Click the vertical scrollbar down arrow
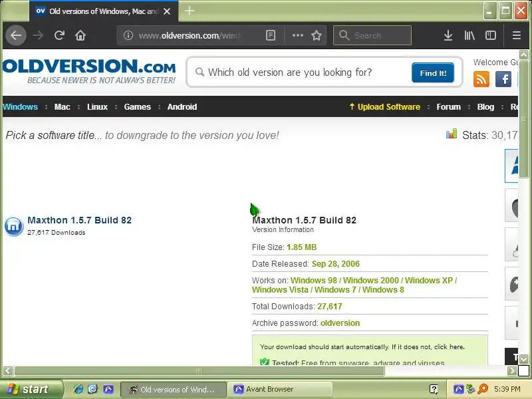 pos(523,358)
